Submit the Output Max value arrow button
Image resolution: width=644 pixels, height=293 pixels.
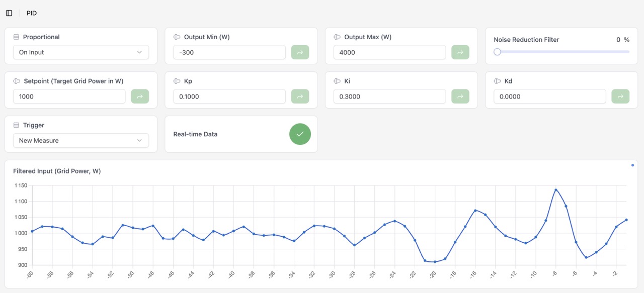click(460, 52)
